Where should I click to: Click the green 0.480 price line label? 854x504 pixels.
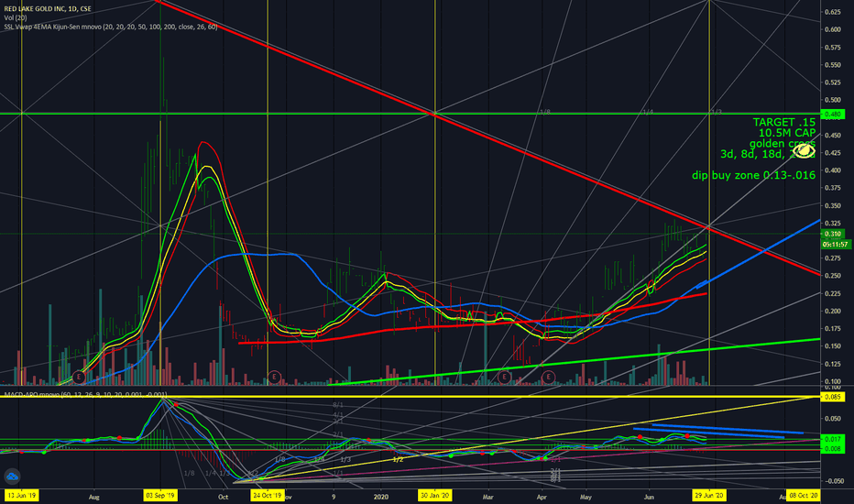833,114
